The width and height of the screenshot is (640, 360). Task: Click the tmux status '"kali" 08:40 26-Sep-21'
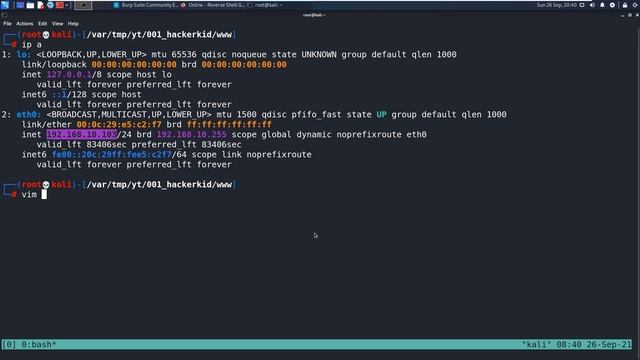point(576,344)
